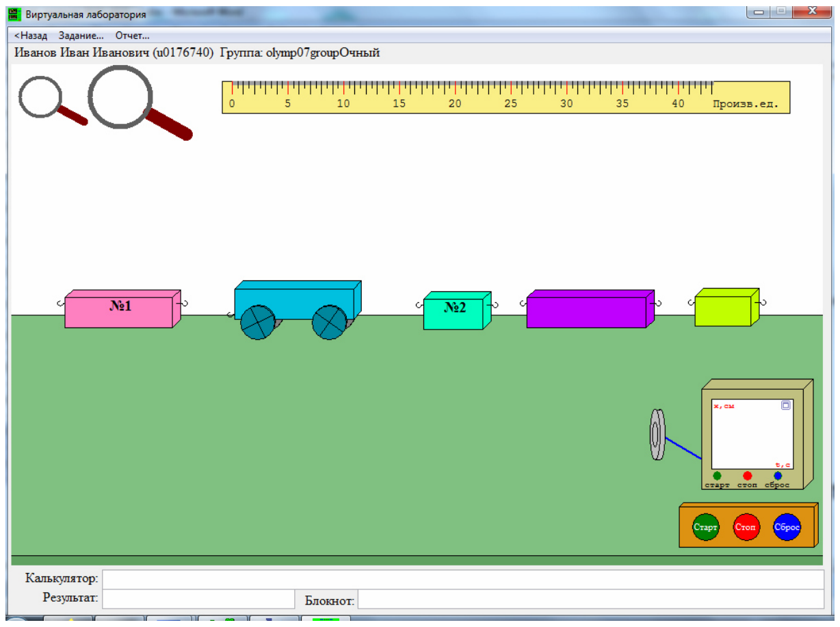Click the right hook of block №1

coord(185,304)
